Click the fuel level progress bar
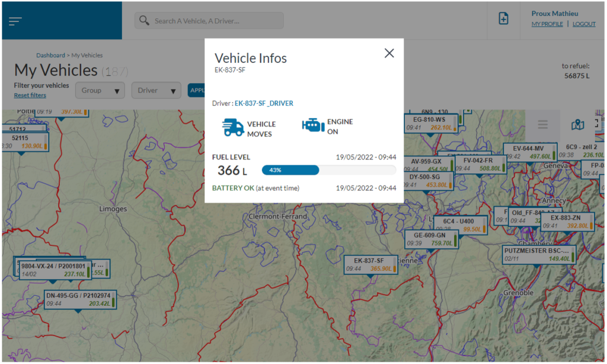Image resolution: width=607 pixels, height=364 pixels. (328, 170)
